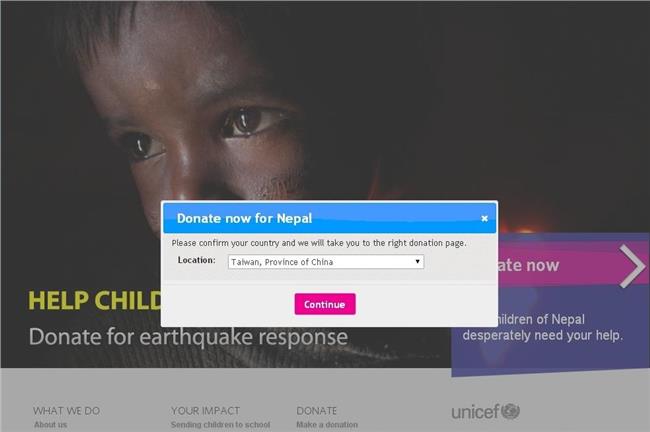Click the unicef wordmark logo
The height and width of the screenshot is (432, 650).
point(475,412)
